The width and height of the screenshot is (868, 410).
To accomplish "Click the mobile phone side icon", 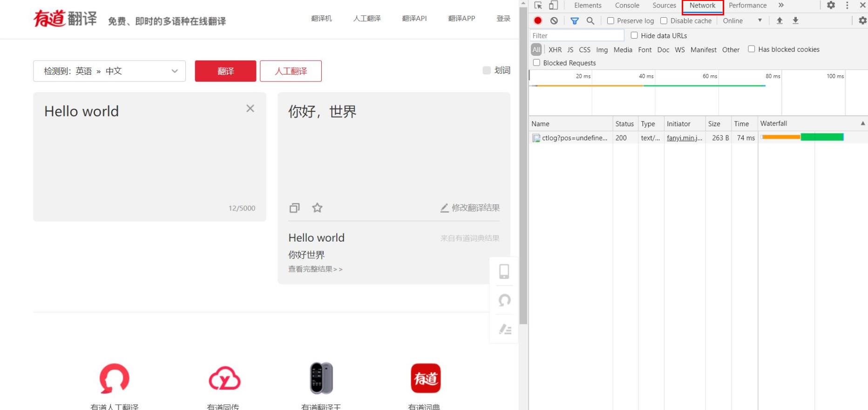I will 504,271.
